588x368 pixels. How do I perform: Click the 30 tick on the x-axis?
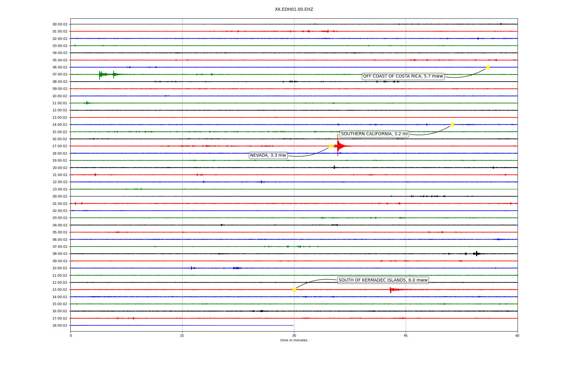[x=294, y=335]
